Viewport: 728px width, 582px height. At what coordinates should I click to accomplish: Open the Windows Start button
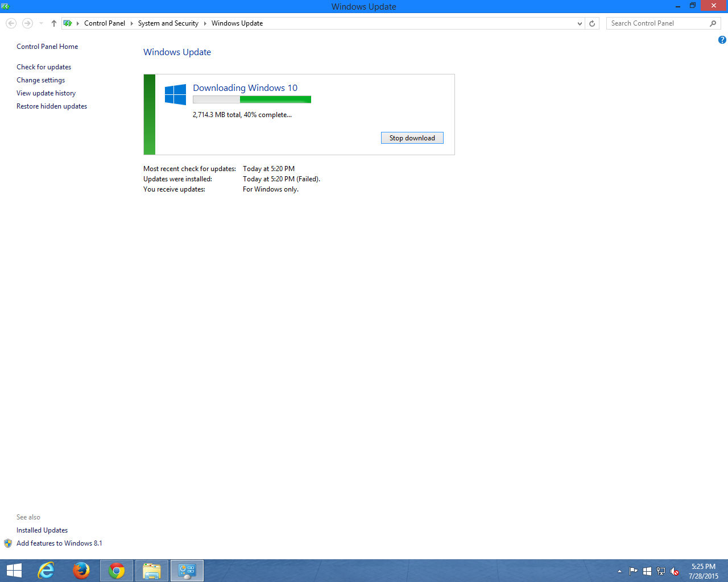tap(14, 571)
